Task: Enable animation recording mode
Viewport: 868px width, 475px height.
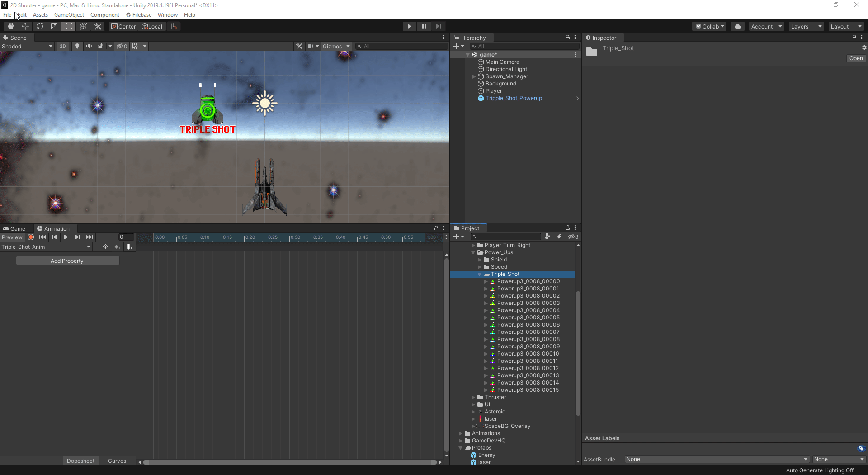Action: pyautogui.click(x=31, y=237)
